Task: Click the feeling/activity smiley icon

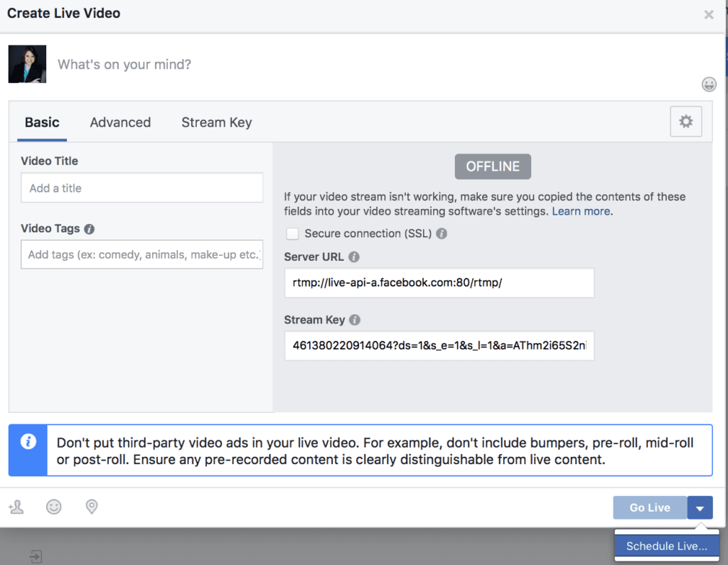Action: tap(53, 507)
